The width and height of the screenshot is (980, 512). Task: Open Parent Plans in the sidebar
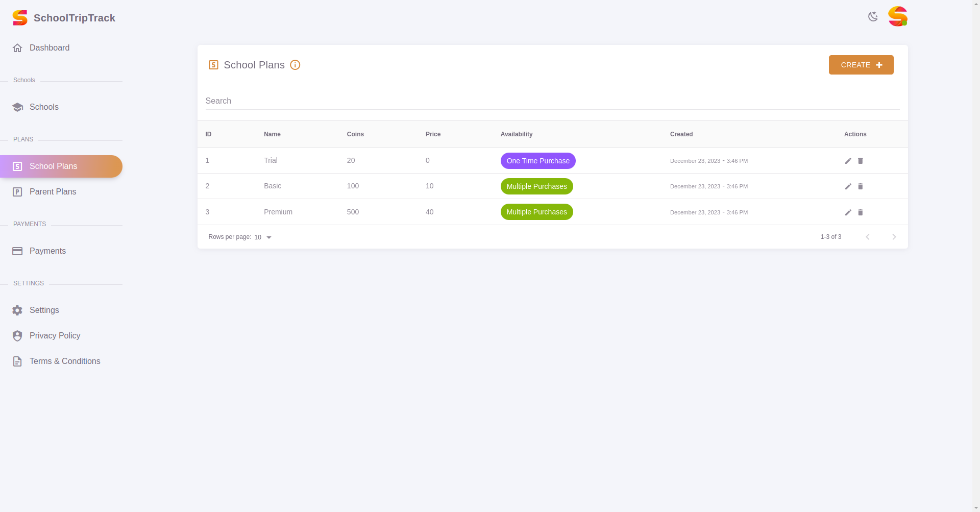tap(53, 192)
